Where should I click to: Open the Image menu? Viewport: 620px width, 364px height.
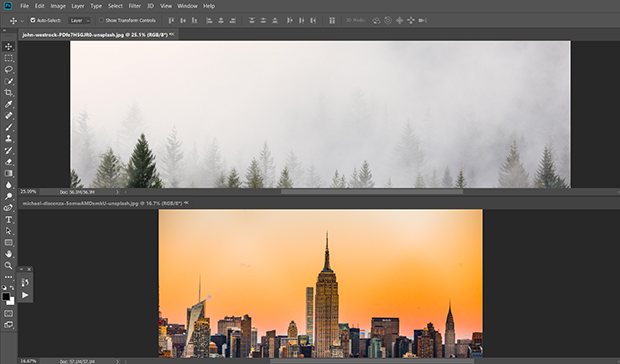coord(58,6)
